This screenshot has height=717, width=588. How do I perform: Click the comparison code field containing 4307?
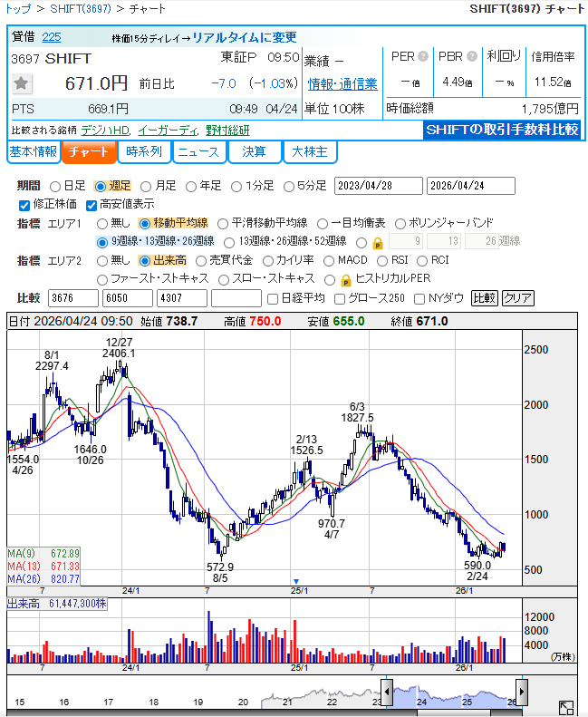click(182, 298)
